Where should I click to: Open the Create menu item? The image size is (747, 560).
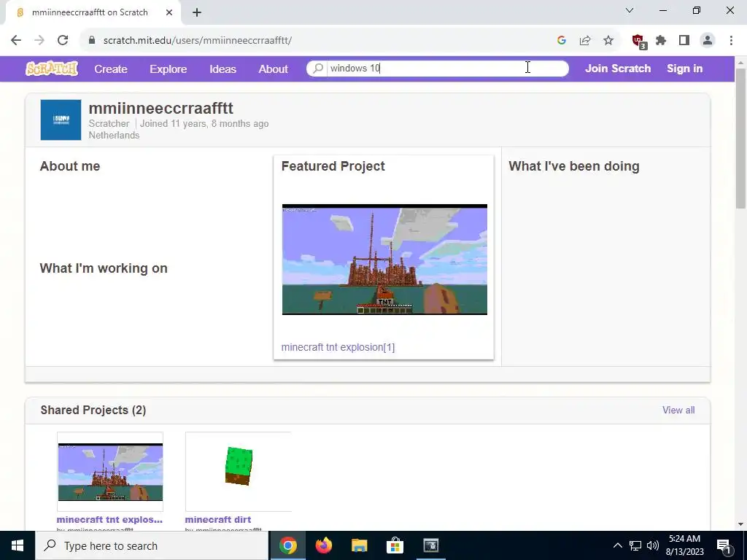[111, 69]
